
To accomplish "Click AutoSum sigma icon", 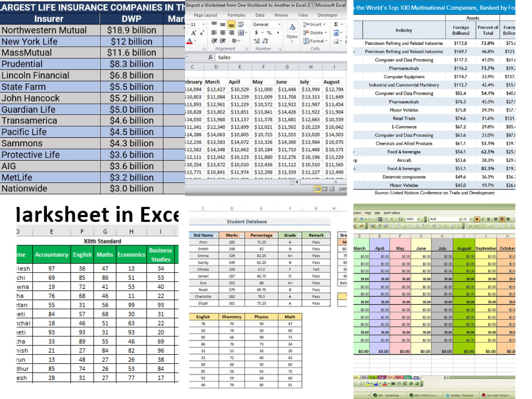I will (336, 24).
